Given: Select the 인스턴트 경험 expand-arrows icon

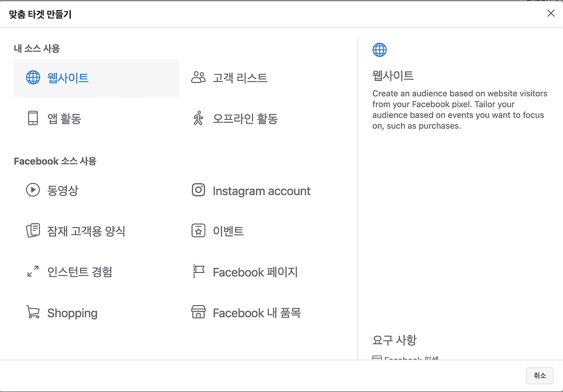Looking at the screenshot, I should [33, 272].
